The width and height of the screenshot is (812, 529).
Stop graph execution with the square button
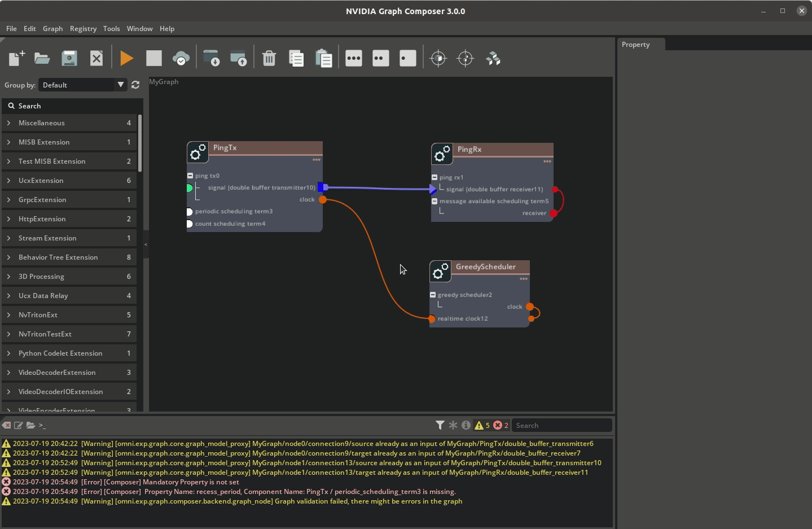tap(154, 58)
